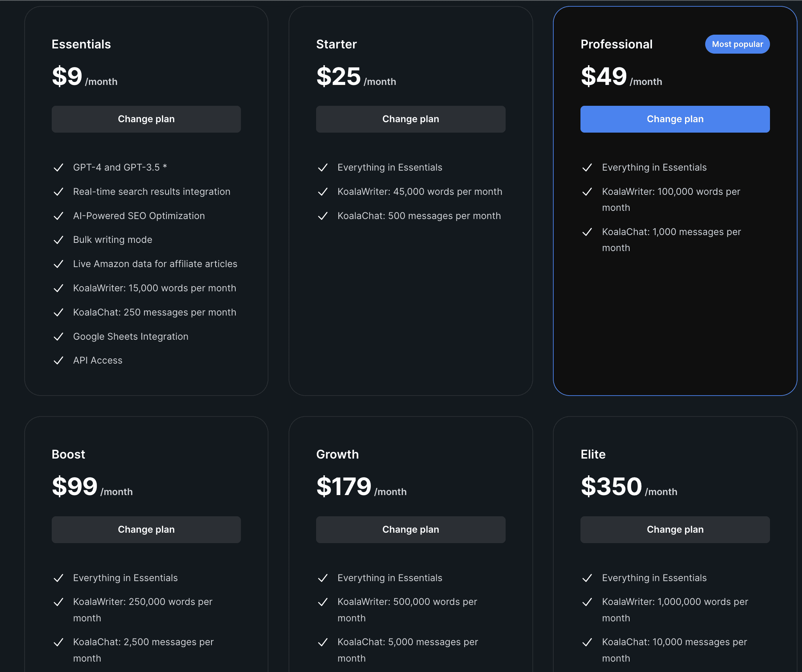This screenshot has height=672, width=802.
Task: Click checkmark beside Google Sheets Integration
Action: click(58, 337)
